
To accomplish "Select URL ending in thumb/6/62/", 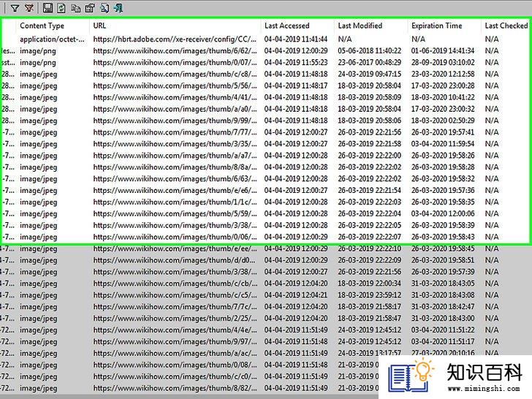I will (x=175, y=51).
